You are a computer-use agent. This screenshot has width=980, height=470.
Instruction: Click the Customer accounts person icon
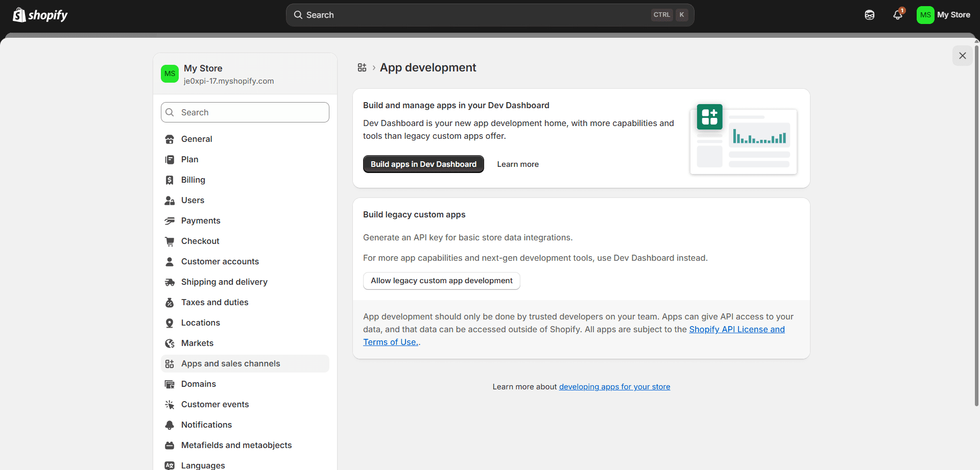click(170, 262)
